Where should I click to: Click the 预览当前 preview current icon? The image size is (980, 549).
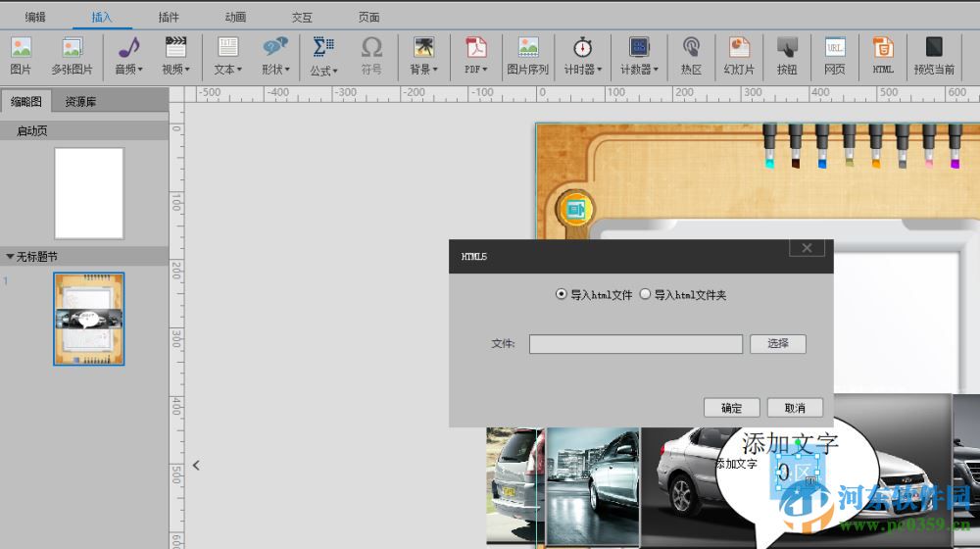click(934, 55)
